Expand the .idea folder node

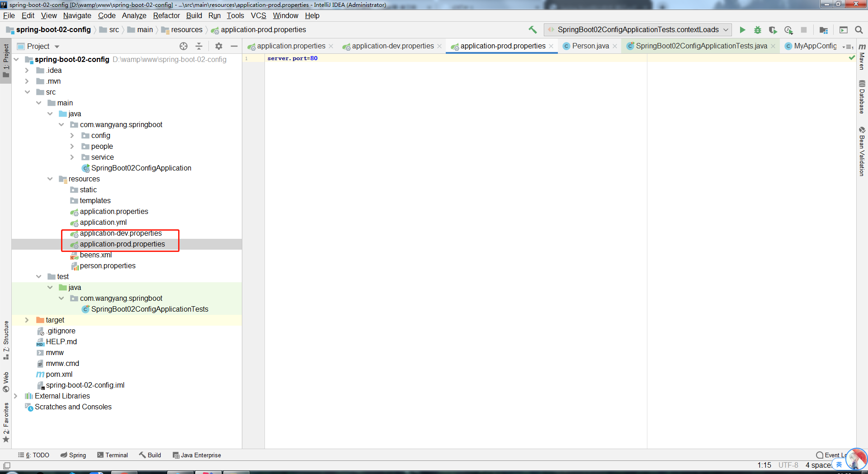pos(27,71)
